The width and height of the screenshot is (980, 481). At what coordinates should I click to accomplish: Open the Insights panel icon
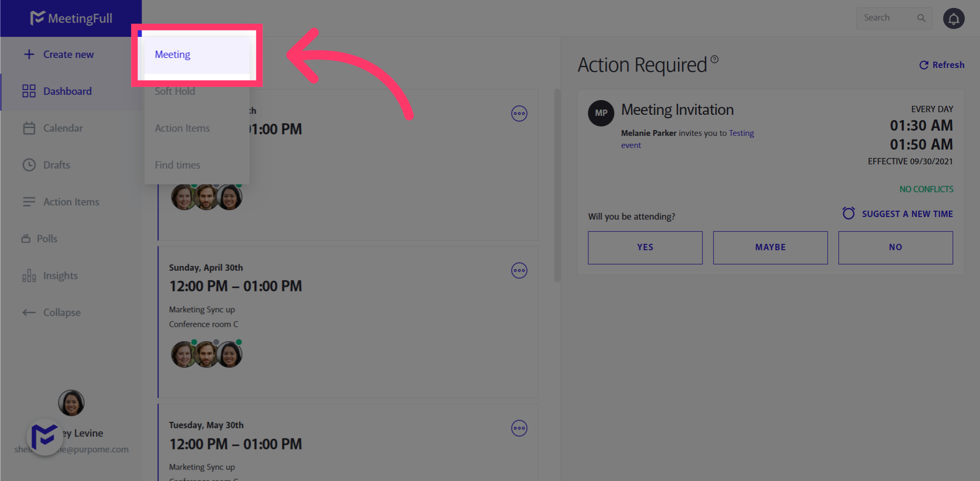(x=29, y=275)
